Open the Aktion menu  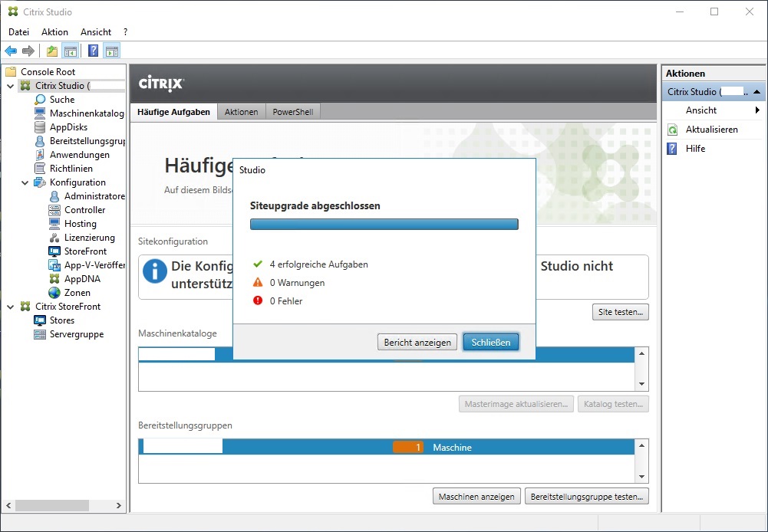pos(54,31)
